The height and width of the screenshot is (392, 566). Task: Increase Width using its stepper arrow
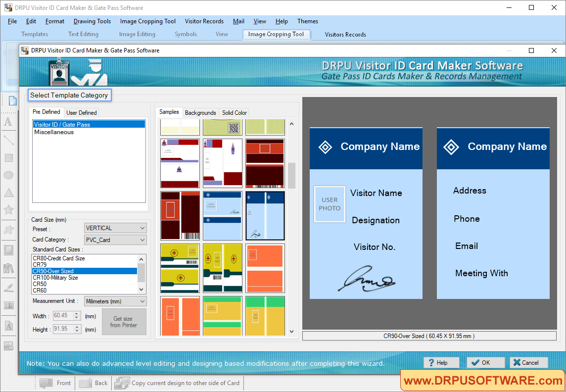click(77, 313)
